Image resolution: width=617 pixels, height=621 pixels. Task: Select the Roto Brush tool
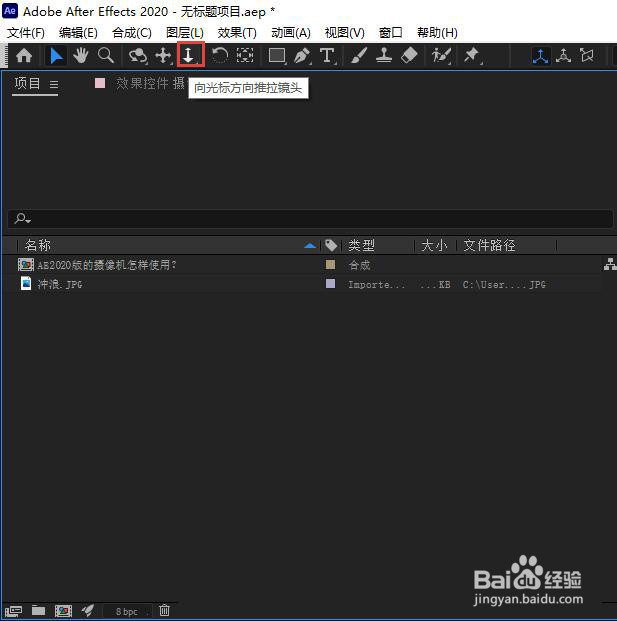tap(441, 55)
